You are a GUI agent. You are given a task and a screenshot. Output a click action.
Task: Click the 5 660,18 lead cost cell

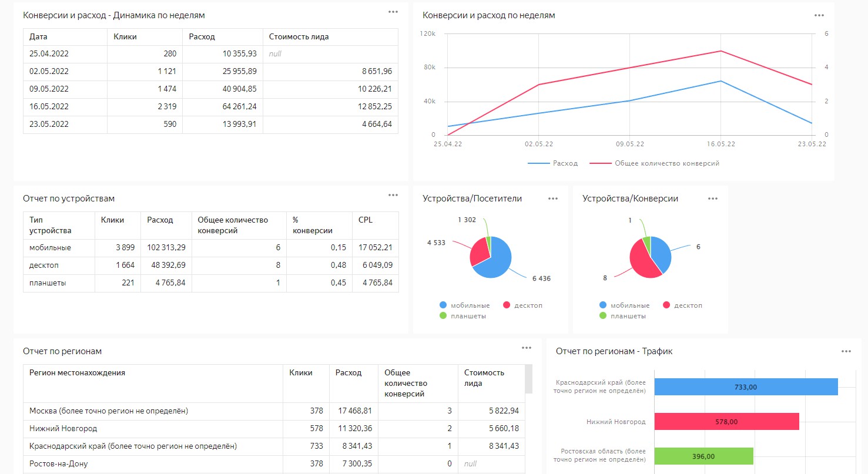point(491,429)
